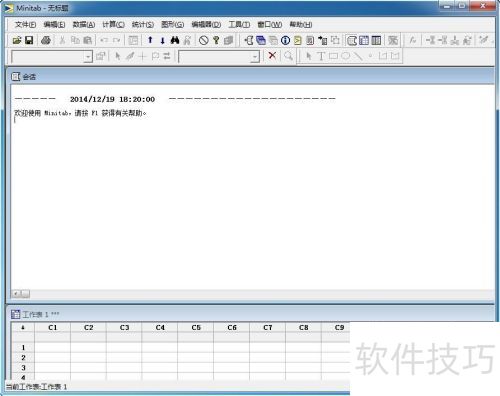Click the C3 column header

coord(124,327)
